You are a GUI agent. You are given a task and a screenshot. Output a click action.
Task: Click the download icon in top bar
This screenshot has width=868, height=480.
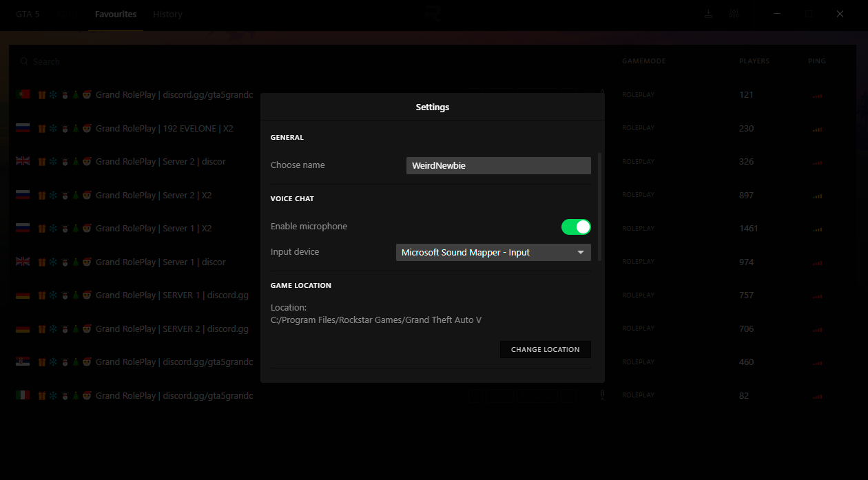click(708, 14)
